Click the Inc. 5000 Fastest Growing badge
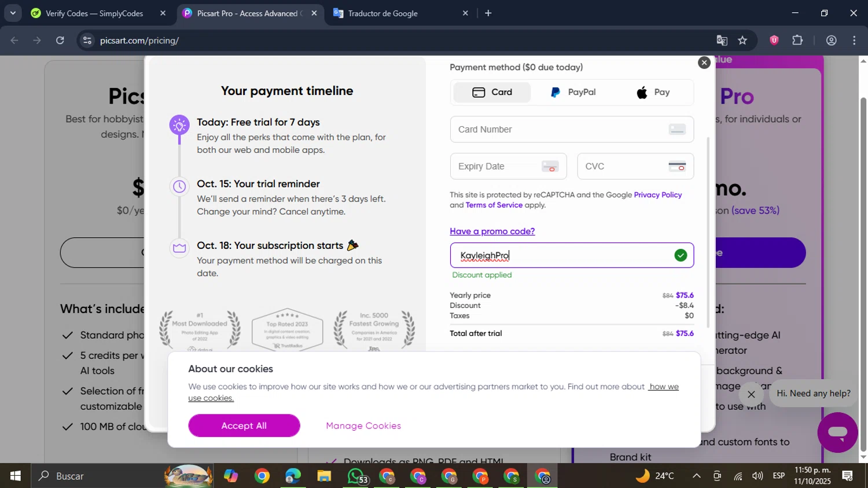The height and width of the screenshot is (488, 868). [x=374, y=331]
